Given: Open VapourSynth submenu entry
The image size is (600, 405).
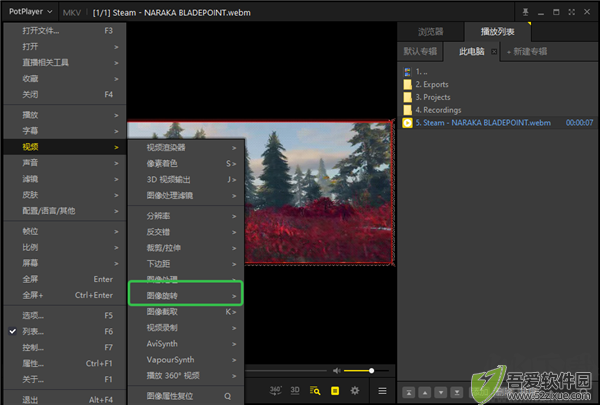Looking at the screenshot, I should coord(186,360).
